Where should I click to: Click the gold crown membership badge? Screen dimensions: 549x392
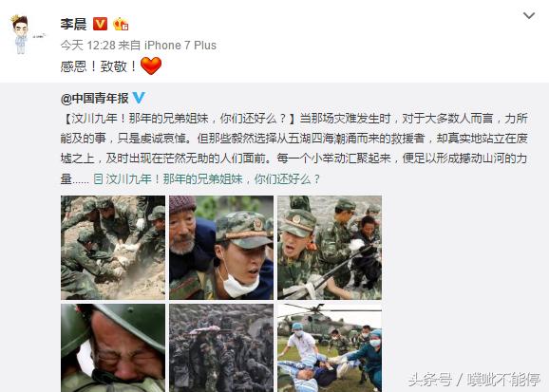(121, 24)
